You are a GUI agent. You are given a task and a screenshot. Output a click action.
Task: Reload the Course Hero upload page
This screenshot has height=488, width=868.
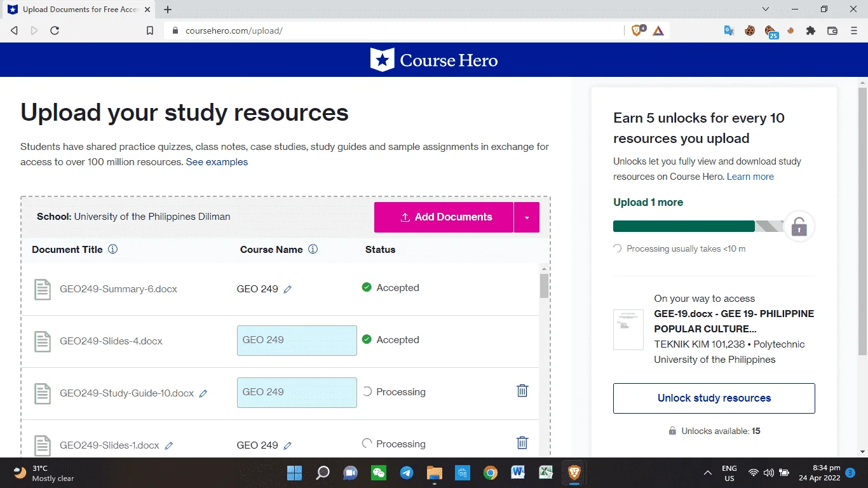[55, 30]
